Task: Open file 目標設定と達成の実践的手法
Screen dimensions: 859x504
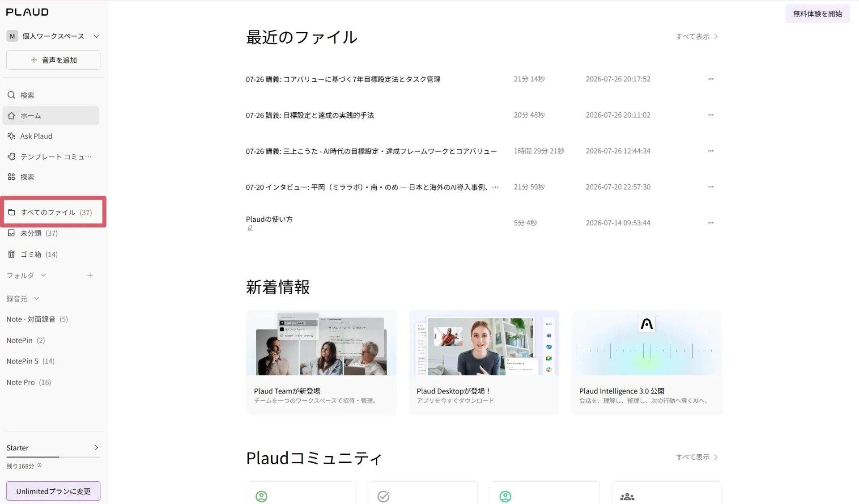Action: click(310, 115)
